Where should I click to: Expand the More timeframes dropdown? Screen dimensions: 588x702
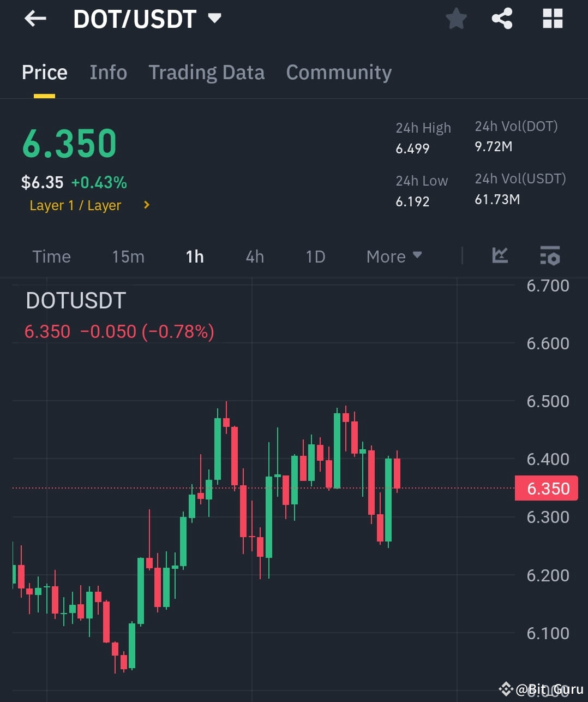coord(394,256)
